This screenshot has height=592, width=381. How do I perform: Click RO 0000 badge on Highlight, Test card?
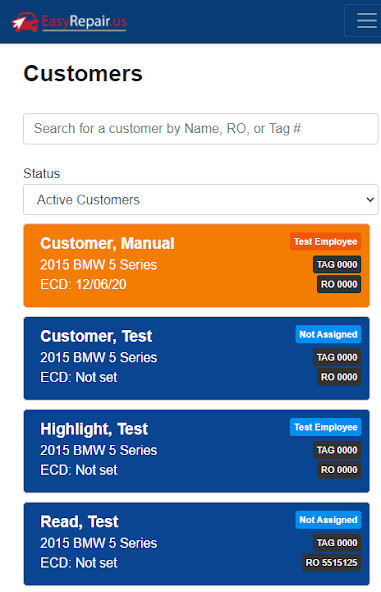coord(339,470)
